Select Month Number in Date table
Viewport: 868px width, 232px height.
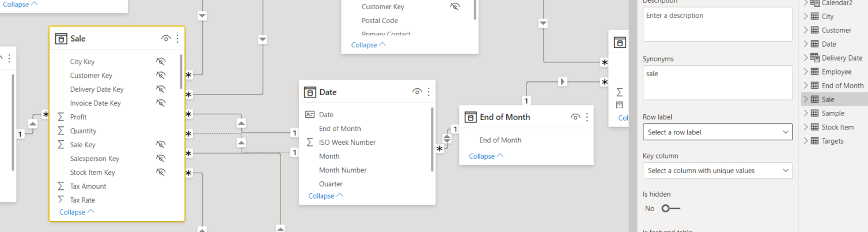(343, 170)
